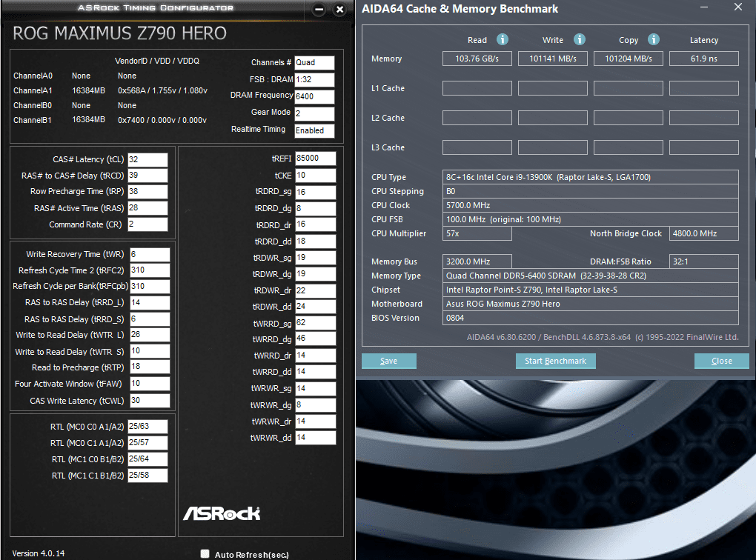Select the tRDRD_dg field
The height and width of the screenshot is (560, 756).
click(x=315, y=208)
